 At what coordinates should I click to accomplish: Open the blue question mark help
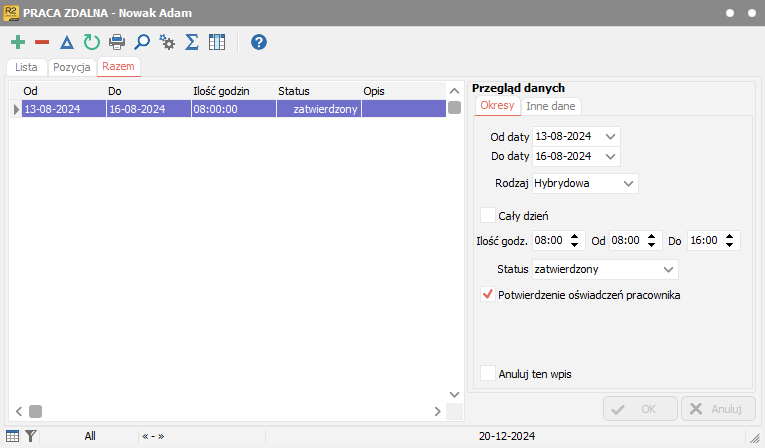[259, 42]
